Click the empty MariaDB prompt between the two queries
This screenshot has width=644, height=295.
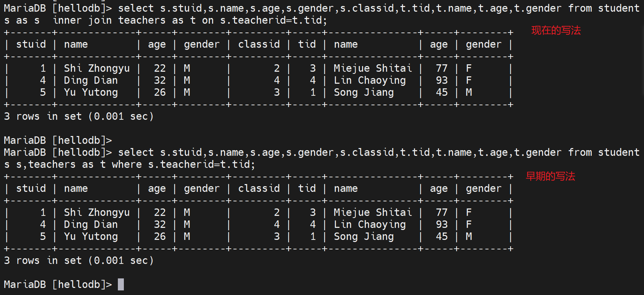[58, 141]
